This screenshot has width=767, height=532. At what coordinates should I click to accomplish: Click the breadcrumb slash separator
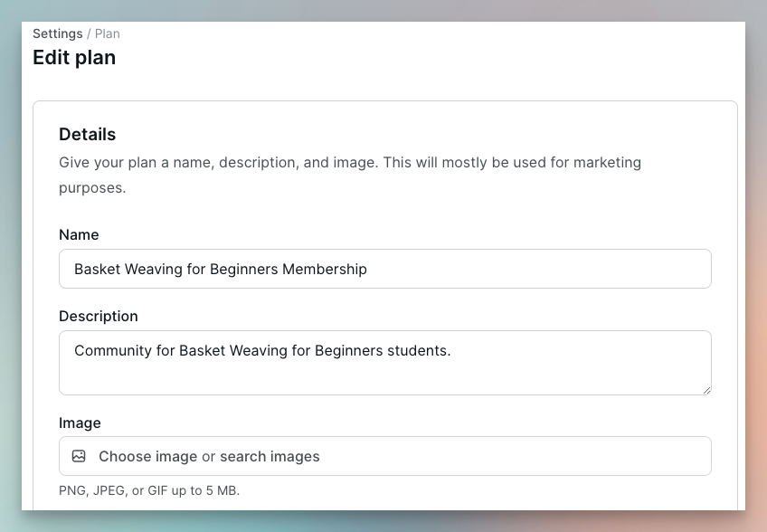89,33
